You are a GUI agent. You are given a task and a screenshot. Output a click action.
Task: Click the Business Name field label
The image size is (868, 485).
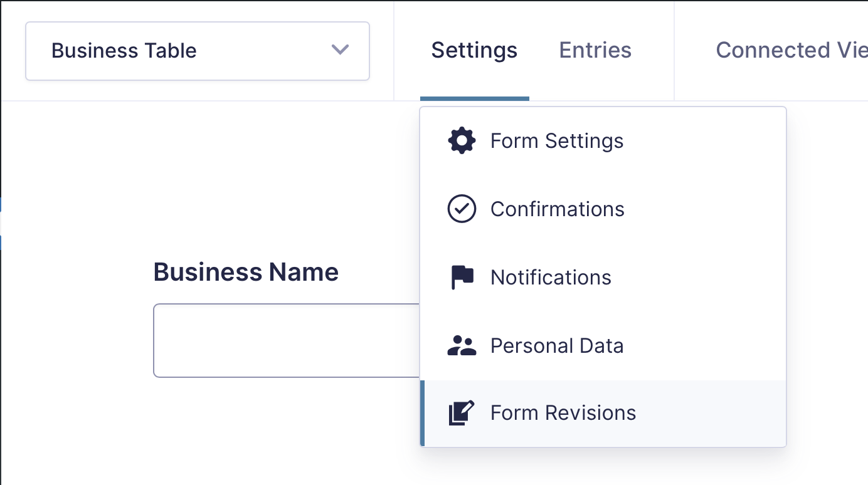point(246,272)
